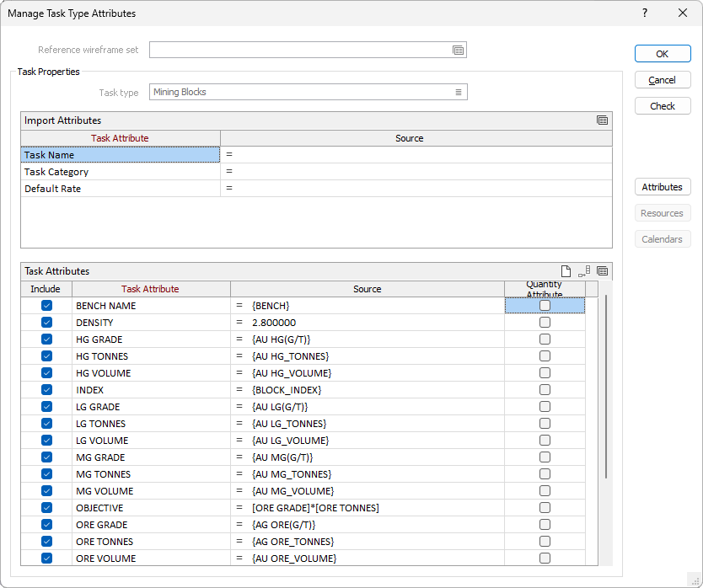Uncheck Include for DENSITY

point(46,323)
